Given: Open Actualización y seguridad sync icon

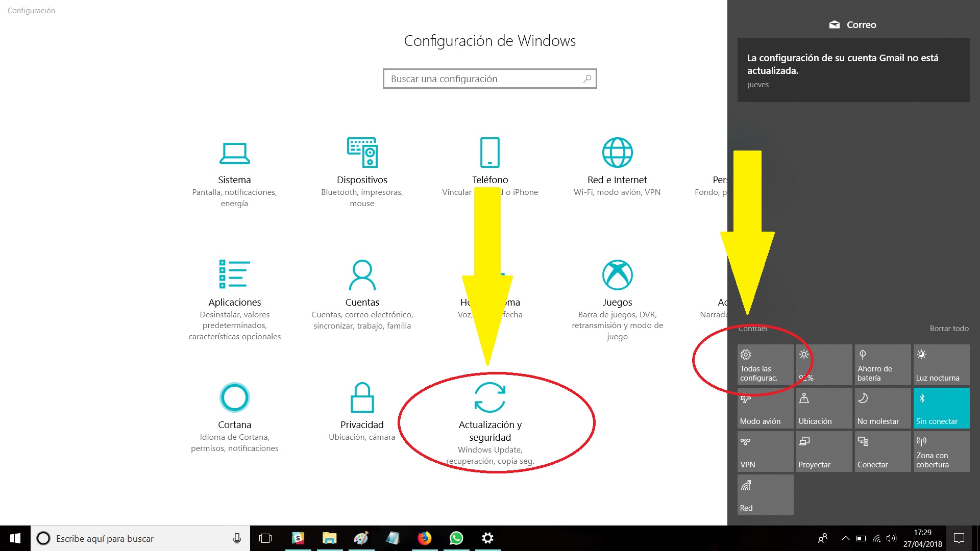Looking at the screenshot, I should pos(490,397).
